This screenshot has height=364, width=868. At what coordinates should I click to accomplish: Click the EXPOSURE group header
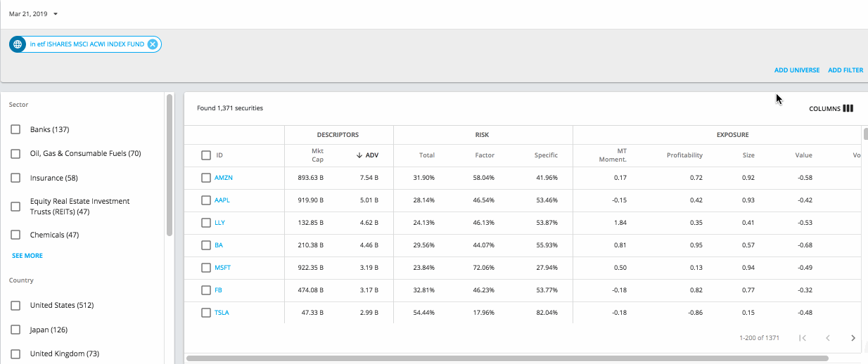[733, 135]
